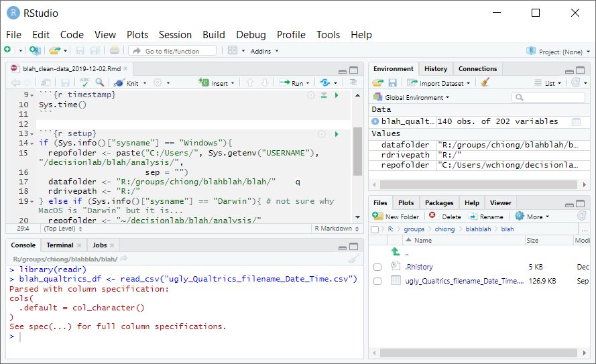Click the New File icon in main toolbar
Screen dimensions: 596x364
click(7, 50)
